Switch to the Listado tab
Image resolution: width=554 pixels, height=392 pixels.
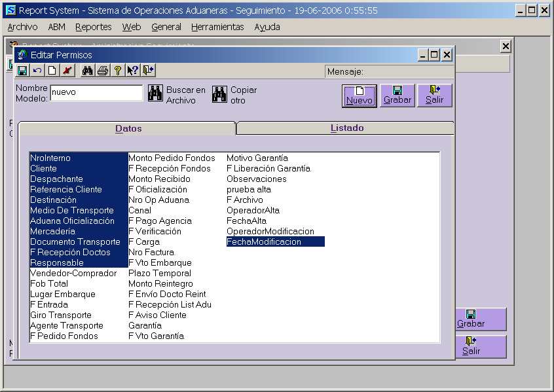coord(347,128)
